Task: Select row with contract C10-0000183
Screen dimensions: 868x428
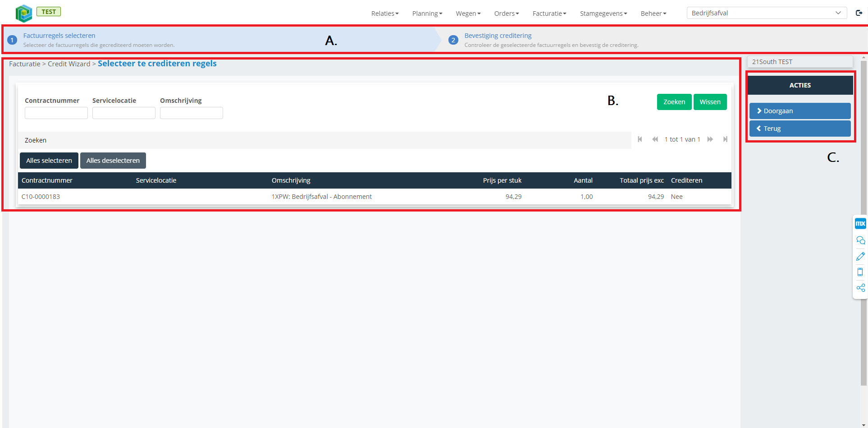Action: 375,197
